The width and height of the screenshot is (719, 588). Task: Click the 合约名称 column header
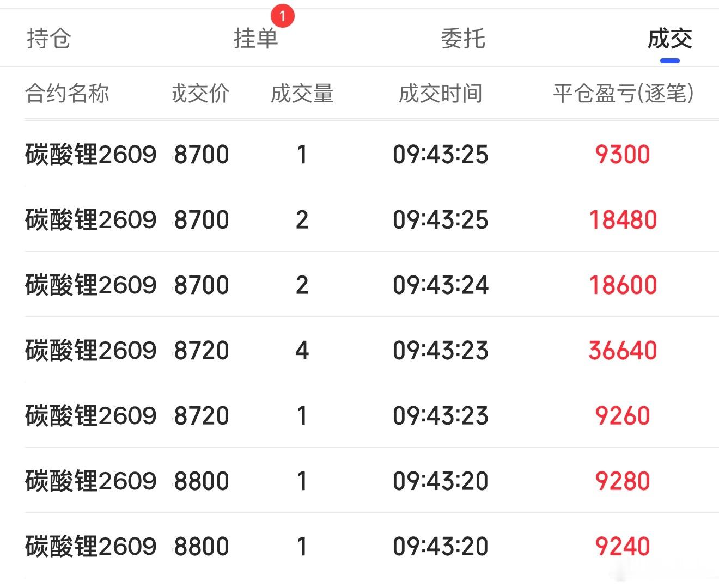[67, 94]
